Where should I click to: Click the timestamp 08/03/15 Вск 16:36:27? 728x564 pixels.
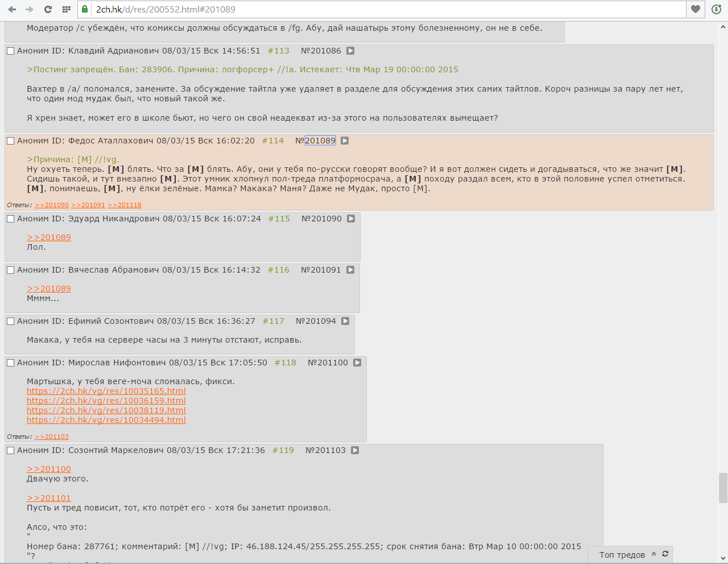coord(206,321)
